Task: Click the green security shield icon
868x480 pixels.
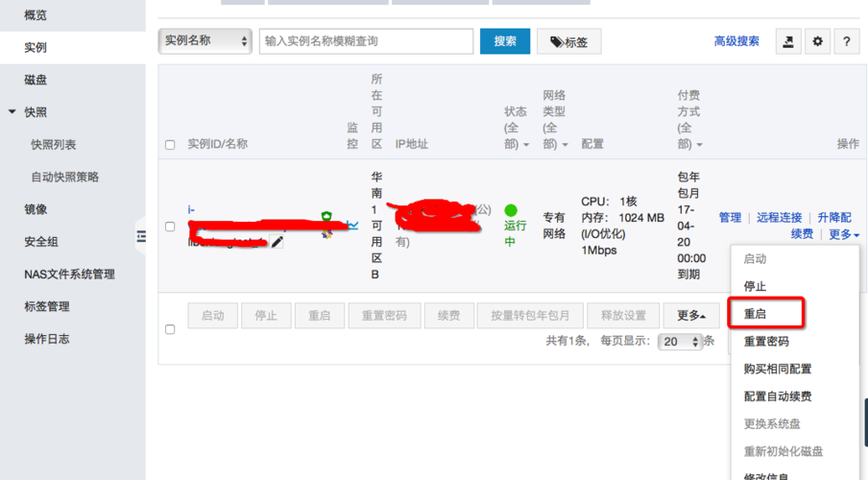Action: (x=326, y=216)
